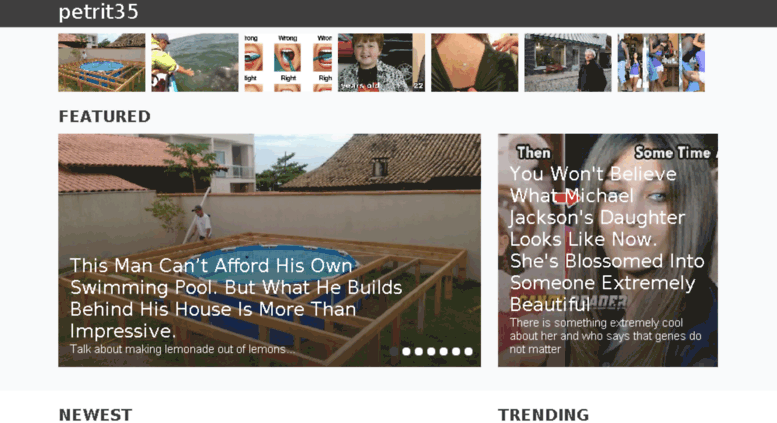Select the fifth carousel slide dot
The height and width of the screenshot is (423, 777).
click(444, 351)
